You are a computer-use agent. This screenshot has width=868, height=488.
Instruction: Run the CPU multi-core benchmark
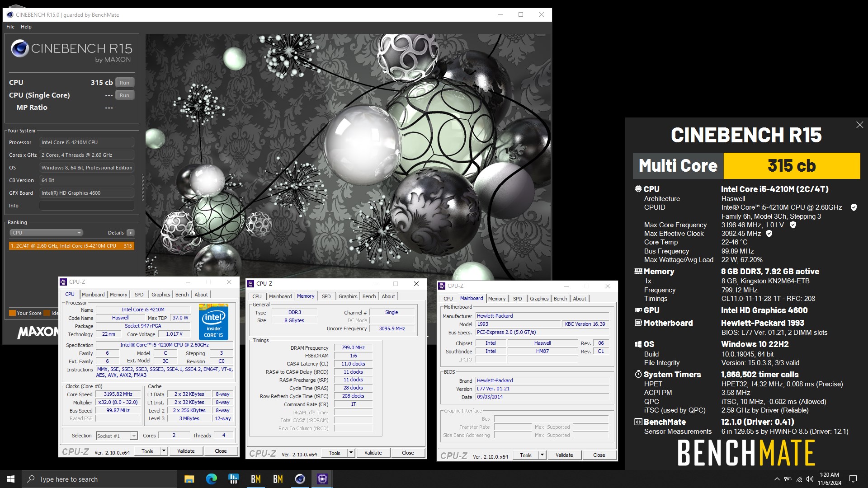click(x=125, y=83)
